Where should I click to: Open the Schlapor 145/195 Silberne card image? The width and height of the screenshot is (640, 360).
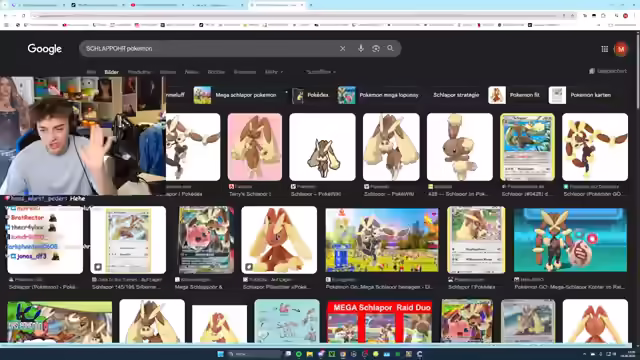pyautogui.click(x=128, y=240)
